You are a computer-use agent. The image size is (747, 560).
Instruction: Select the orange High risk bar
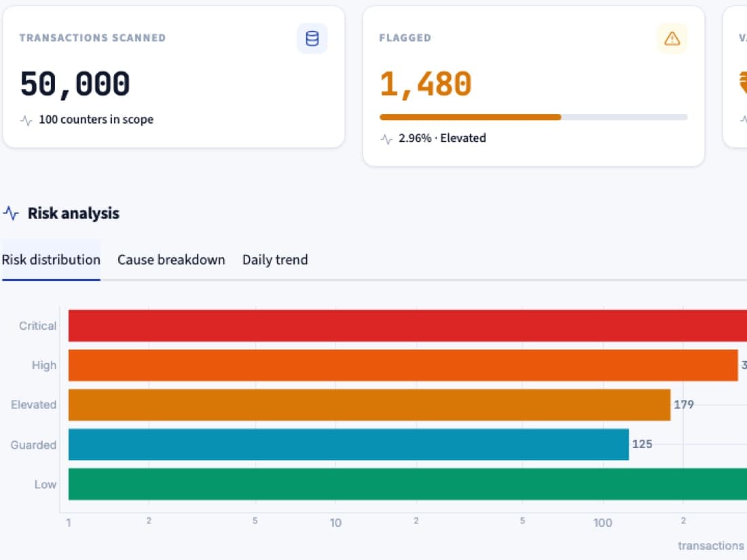click(403, 365)
